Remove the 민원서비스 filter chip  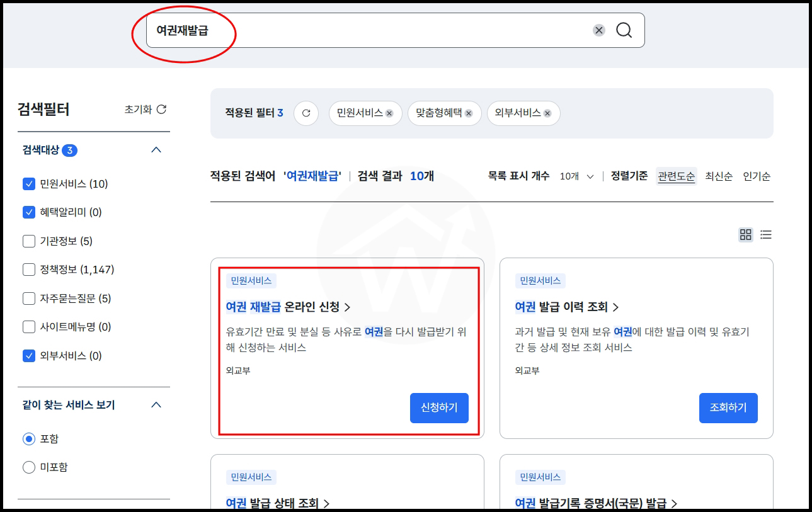tap(389, 113)
